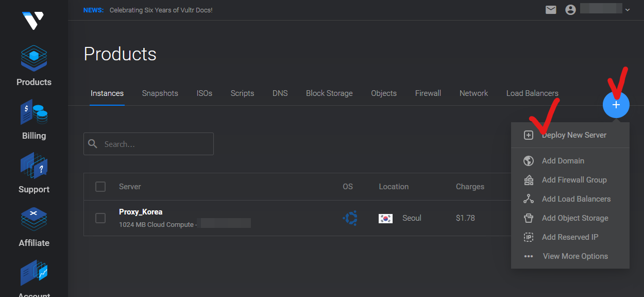Screen dimensions: 644x297
Task: Sort by the Location column header
Action: pyautogui.click(x=394, y=187)
